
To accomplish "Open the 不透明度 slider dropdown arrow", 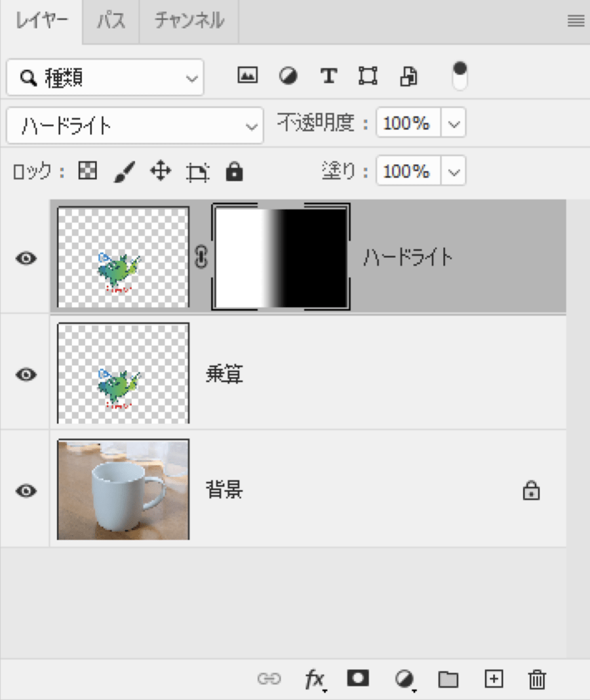I will tap(454, 123).
